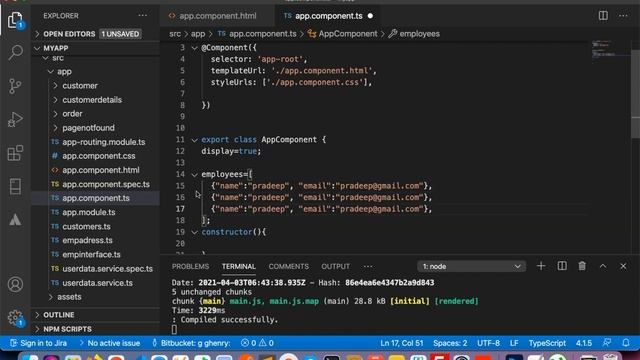The image size is (640, 360).
Task: Open the Extensions view icon
Action: [x=15, y=153]
